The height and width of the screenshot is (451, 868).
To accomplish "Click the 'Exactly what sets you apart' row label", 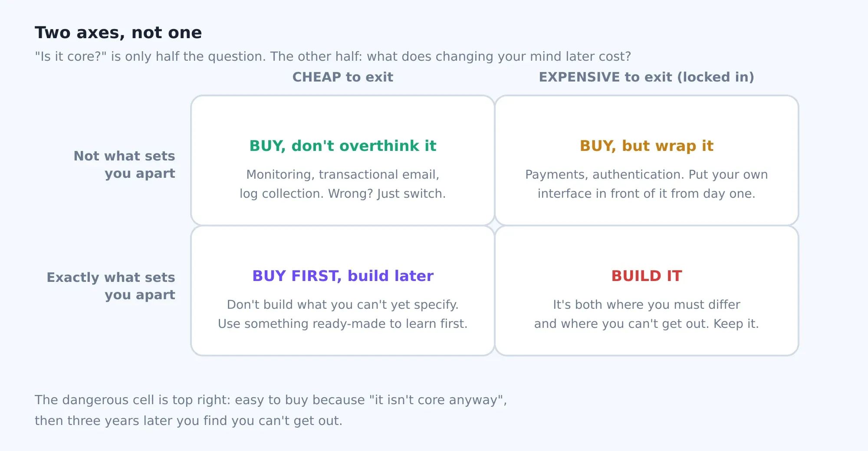I will pos(111,286).
